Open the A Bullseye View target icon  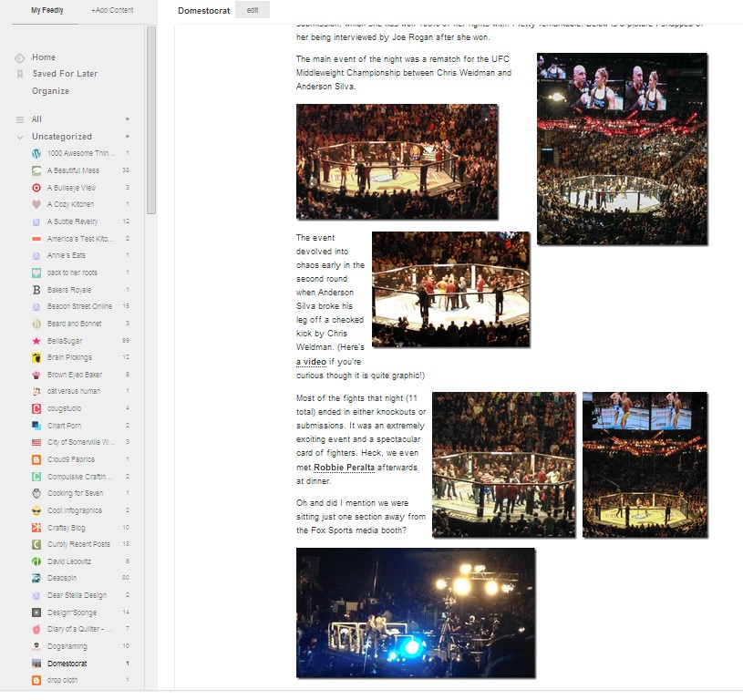pyautogui.click(x=36, y=188)
